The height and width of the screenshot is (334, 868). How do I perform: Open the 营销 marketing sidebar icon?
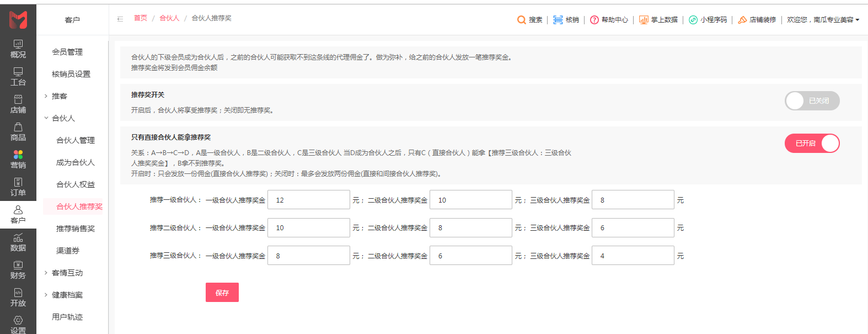18,160
